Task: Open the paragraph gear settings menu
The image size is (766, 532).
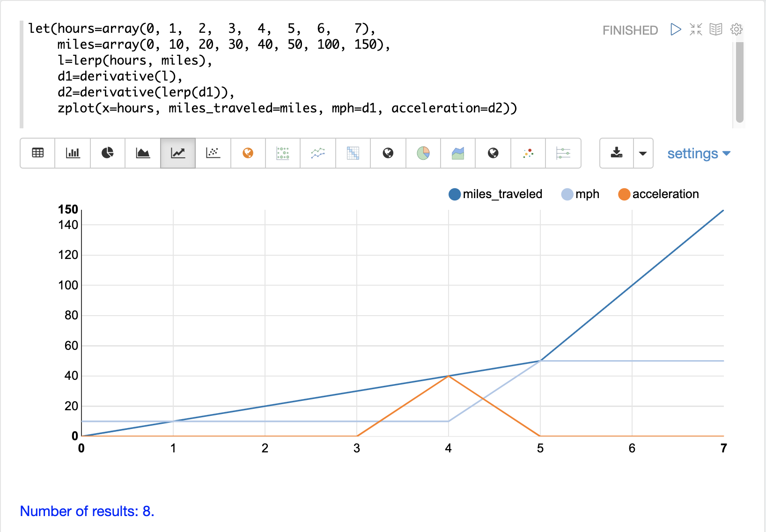Action: [x=737, y=30]
